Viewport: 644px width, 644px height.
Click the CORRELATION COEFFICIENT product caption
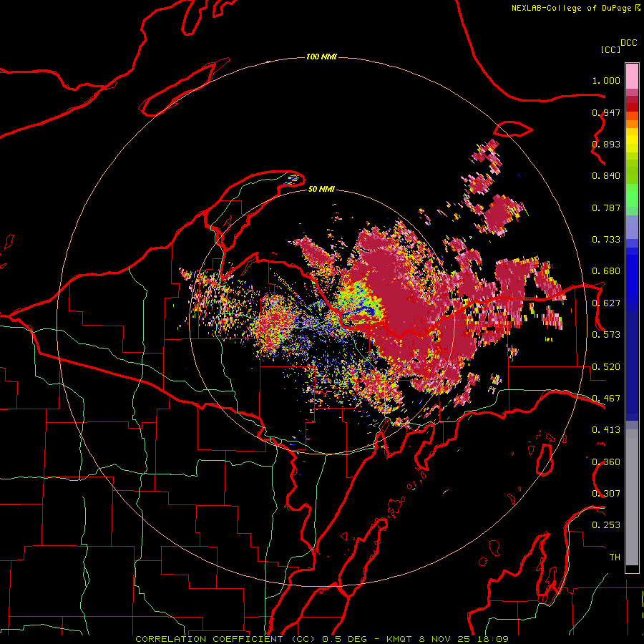tap(322, 639)
